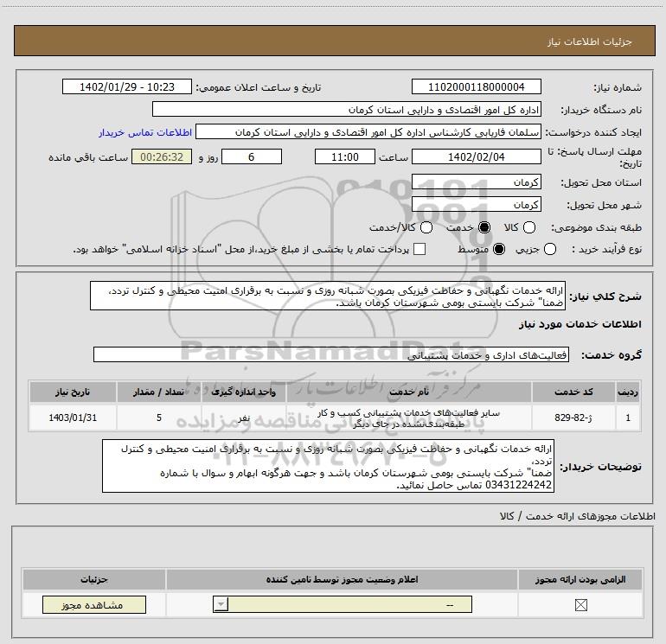The width and height of the screenshot is (666, 644).
Task: Click the quantity cell 5
Action: pos(159,418)
